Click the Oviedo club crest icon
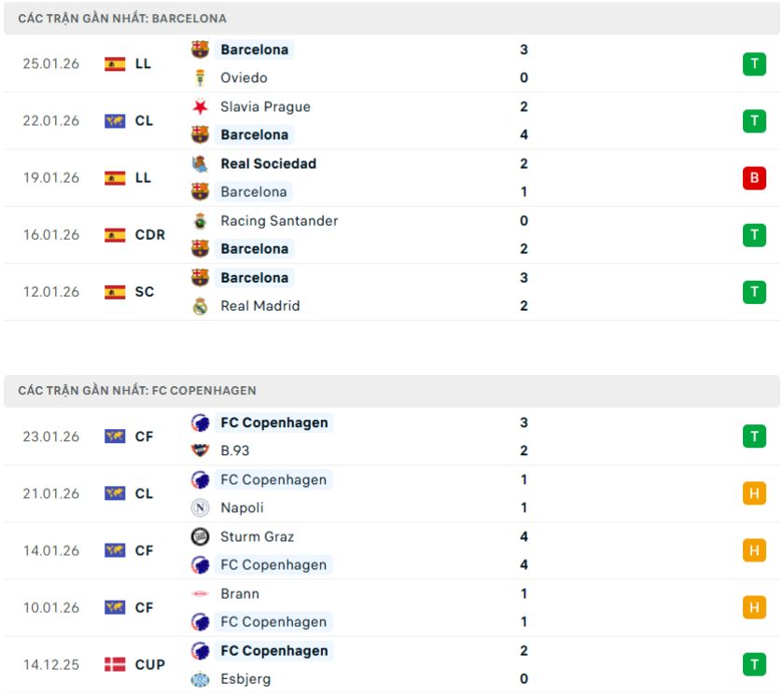This screenshot has height=693, width=784. click(200, 78)
